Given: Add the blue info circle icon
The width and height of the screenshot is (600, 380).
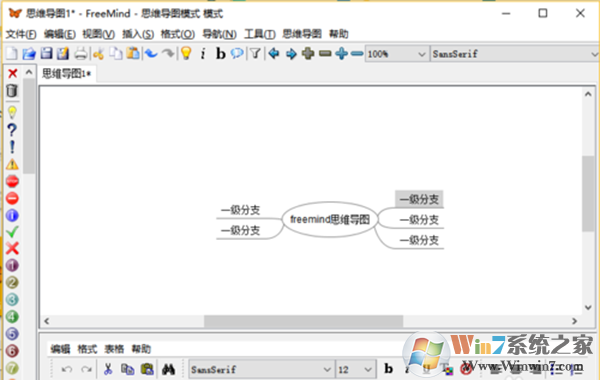Looking at the screenshot, I should tap(12, 215).
